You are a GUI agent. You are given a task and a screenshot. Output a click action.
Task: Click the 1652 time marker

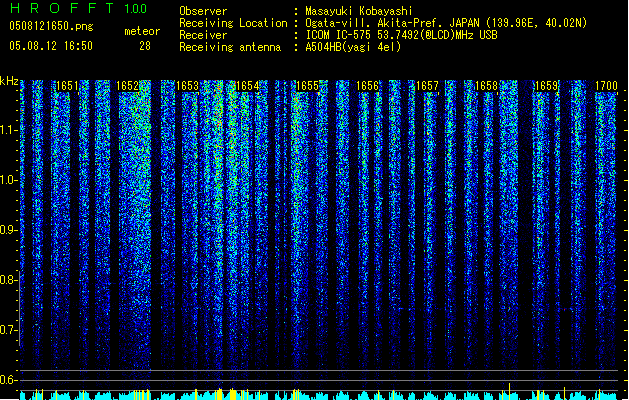127,86
